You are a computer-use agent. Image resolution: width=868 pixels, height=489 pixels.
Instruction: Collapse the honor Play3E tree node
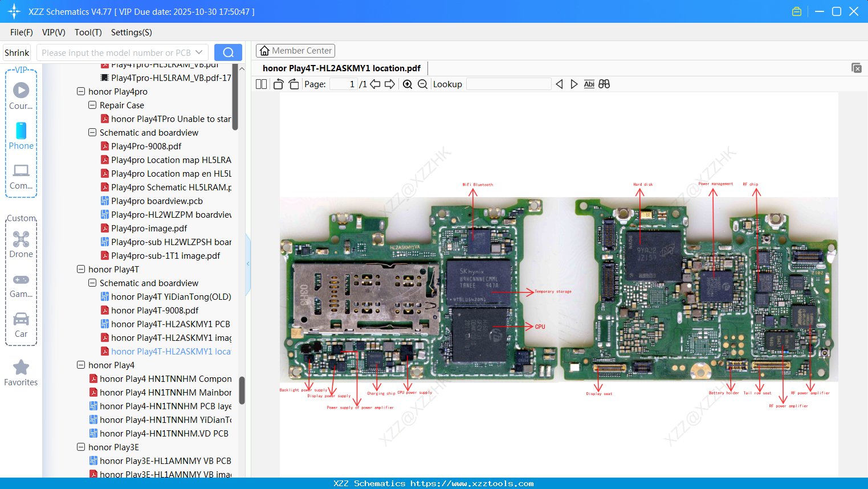[81, 447]
